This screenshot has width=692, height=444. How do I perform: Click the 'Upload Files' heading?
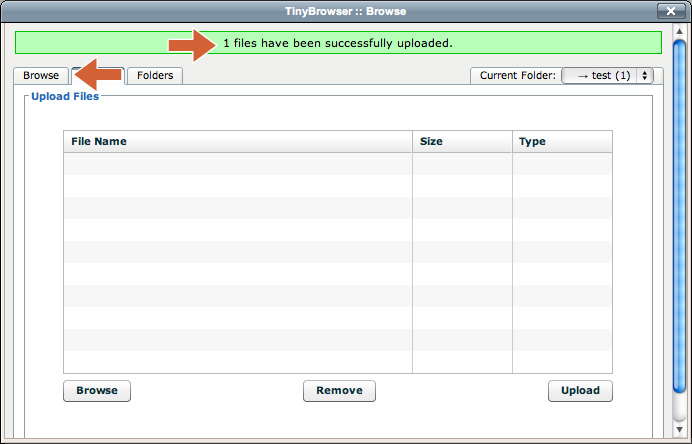click(65, 96)
